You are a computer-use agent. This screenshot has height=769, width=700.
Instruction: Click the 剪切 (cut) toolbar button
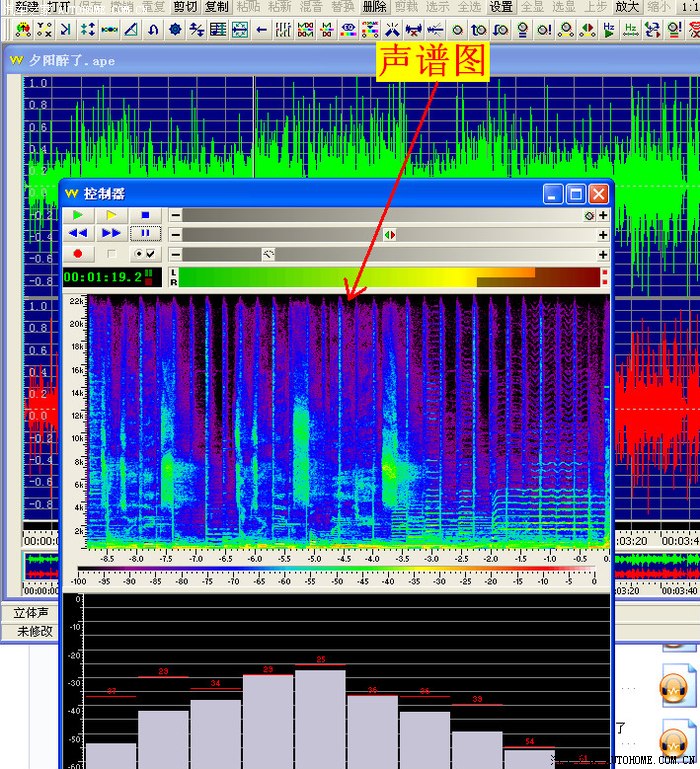point(185,7)
